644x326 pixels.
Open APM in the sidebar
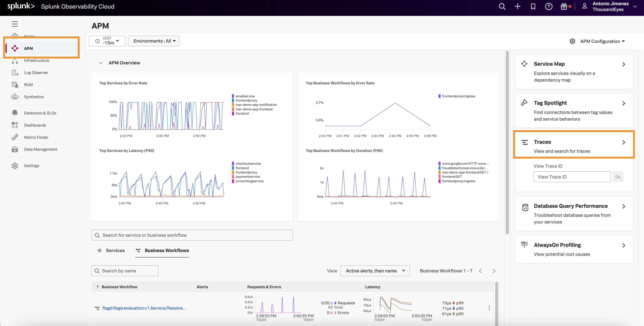42,48
